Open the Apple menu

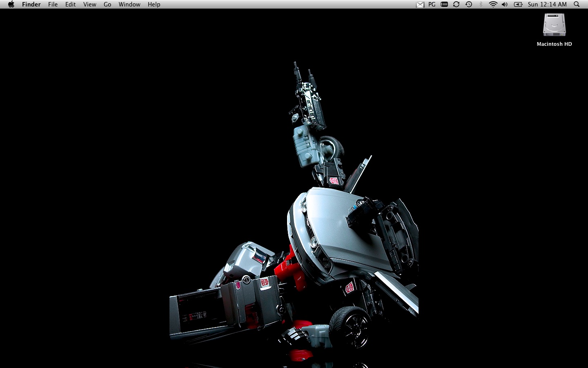tap(11, 4)
